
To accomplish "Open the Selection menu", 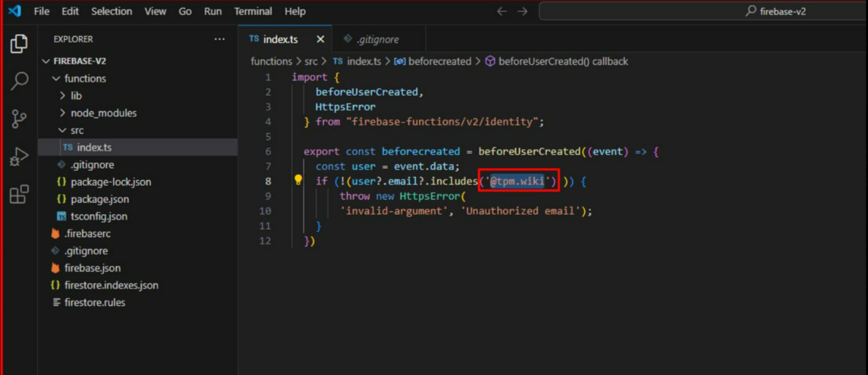I will tap(111, 11).
